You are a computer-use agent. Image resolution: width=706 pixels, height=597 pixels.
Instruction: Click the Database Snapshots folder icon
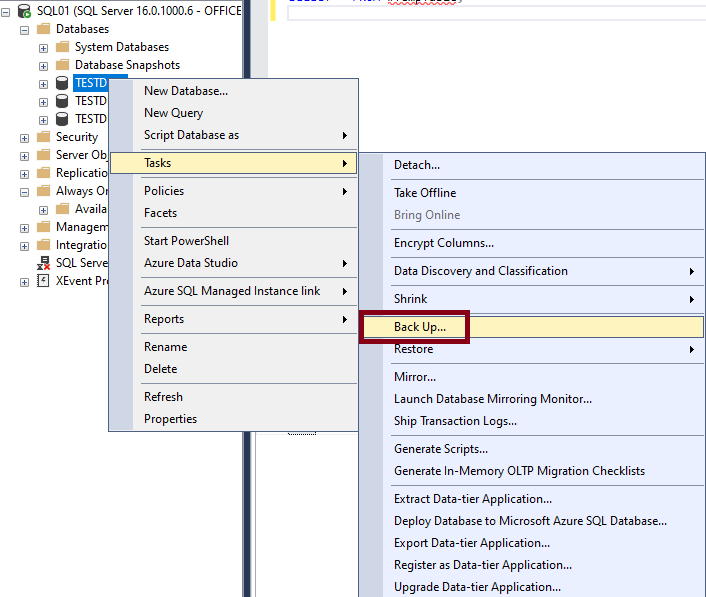click(62, 65)
